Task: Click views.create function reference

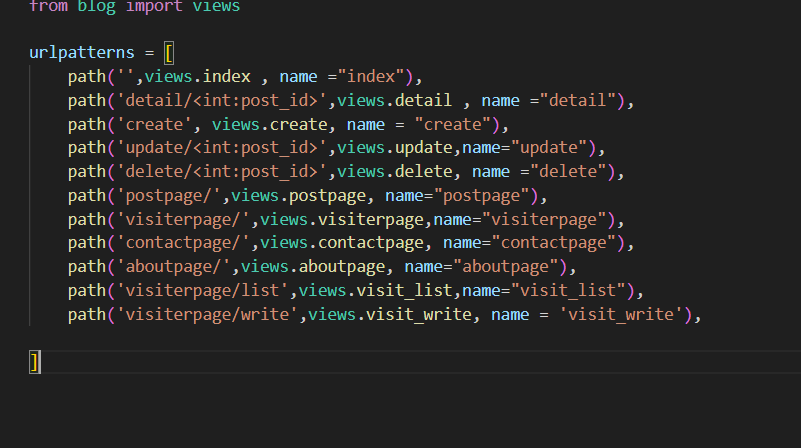Action: pos(270,125)
